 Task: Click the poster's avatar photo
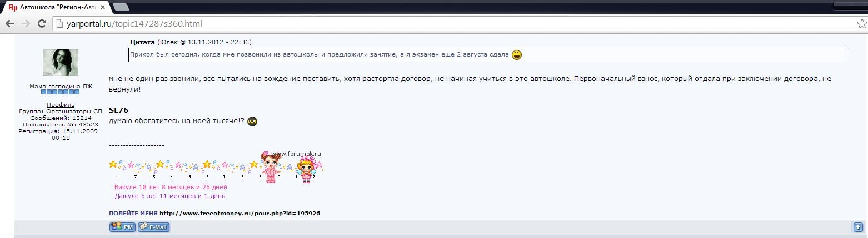click(x=60, y=63)
